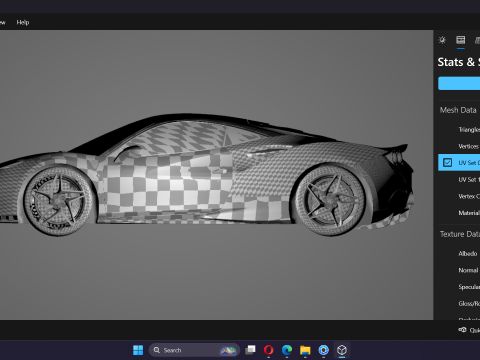
Task: Click the taskbar Search box
Action: pos(194,350)
